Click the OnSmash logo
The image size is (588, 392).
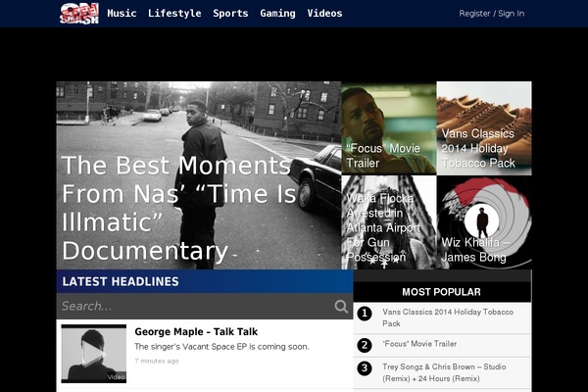(x=79, y=14)
